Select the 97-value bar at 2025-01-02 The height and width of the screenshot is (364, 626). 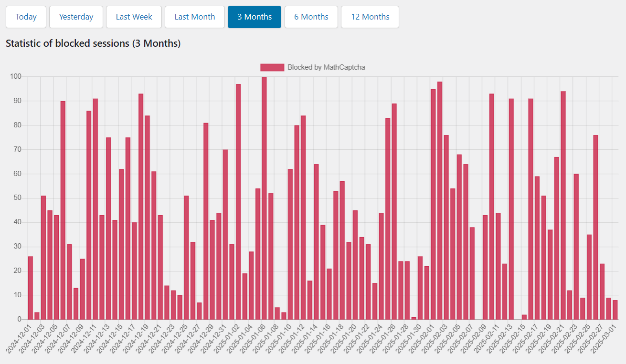click(x=238, y=202)
